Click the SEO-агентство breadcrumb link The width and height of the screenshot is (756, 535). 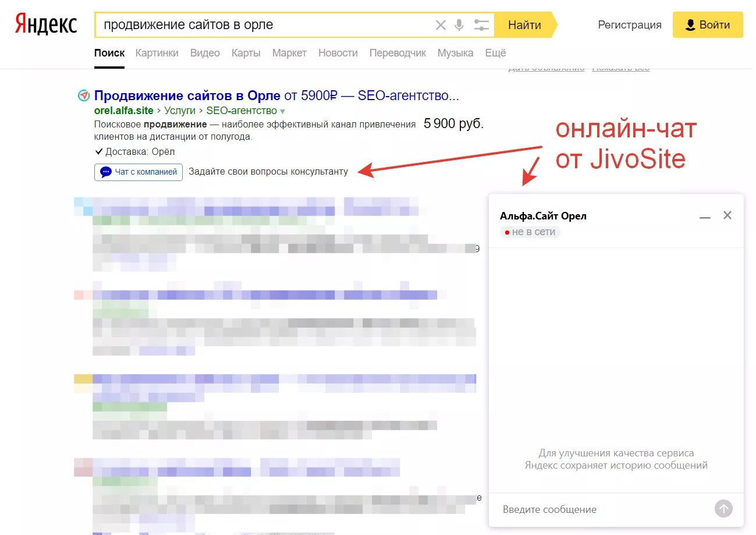pyautogui.click(x=242, y=111)
